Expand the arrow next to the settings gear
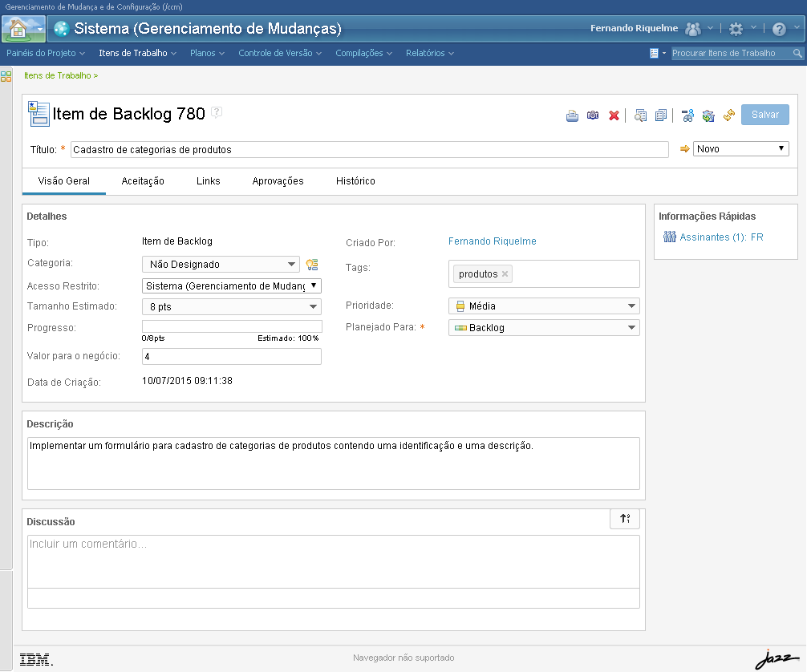The height and width of the screenshot is (672, 807). (753, 28)
